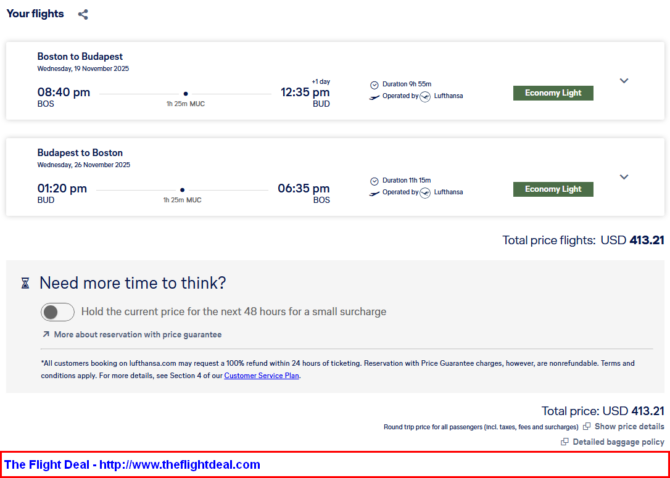This screenshot has width=670, height=478.
Task: Click the MUC stopover dot on return flight
Action: 182,190
